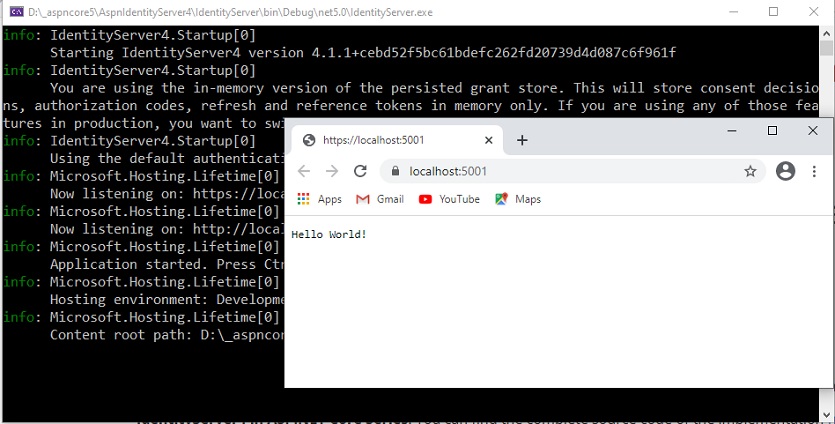Click the Hello World! page text
Image resolution: width=835 pixels, height=424 pixels.
(x=329, y=234)
